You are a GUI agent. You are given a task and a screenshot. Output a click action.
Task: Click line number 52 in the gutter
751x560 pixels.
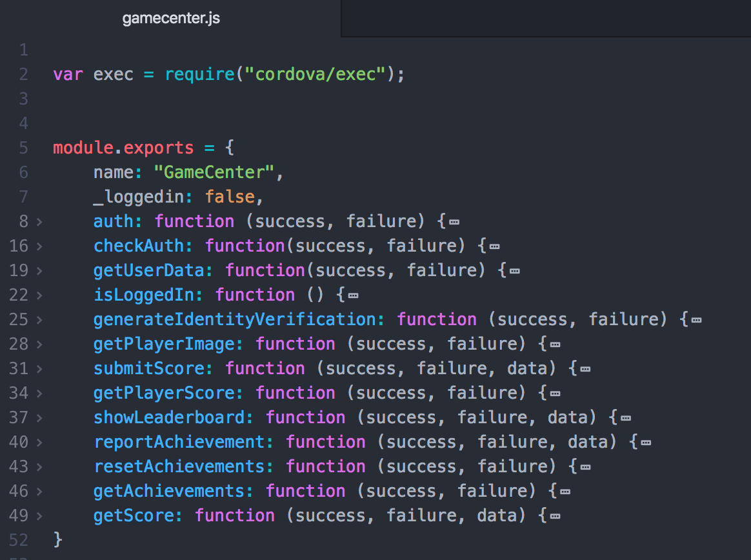[x=19, y=539]
